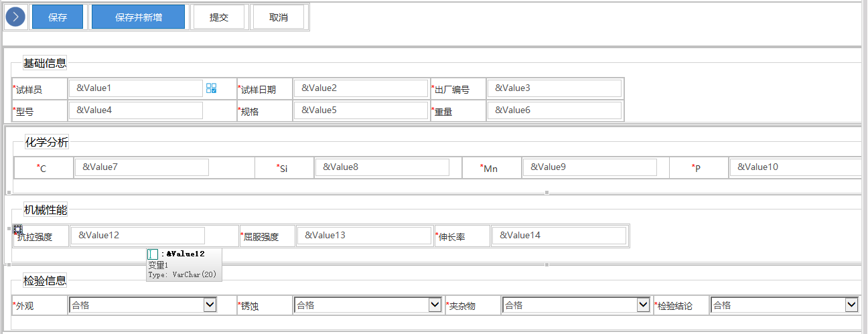
Task: Open the selector icon beside 试样员 field
Action: [x=212, y=88]
